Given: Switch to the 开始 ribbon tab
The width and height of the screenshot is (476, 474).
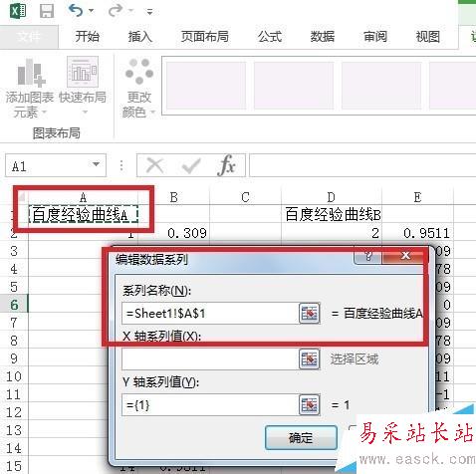Looking at the screenshot, I should [87, 36].
